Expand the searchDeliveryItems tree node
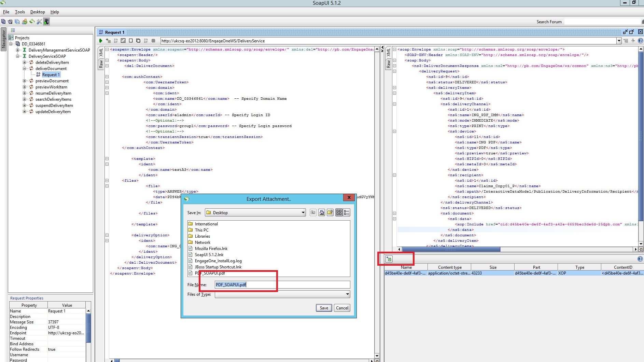Image resolution: width=644 pixels, height=362 pixels. pyautogui.click(x=24, y=99)
